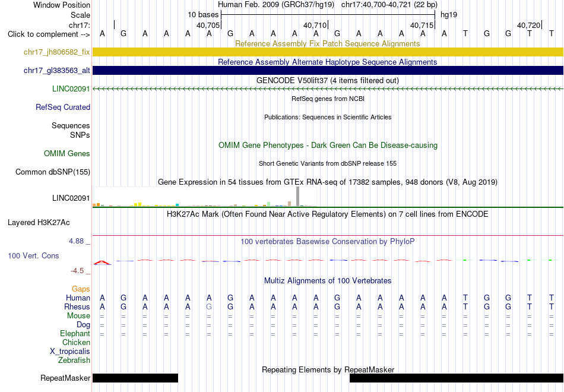The height and width of the screenshot is (392, 564).
Task: Click the Gaps label in Multiz track
Action: [x=81, y=289]
